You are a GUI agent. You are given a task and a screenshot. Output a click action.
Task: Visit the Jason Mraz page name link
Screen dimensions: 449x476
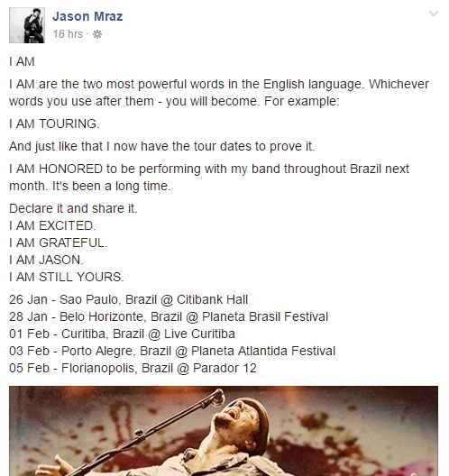pyautogui.click(x=87, y=16)
